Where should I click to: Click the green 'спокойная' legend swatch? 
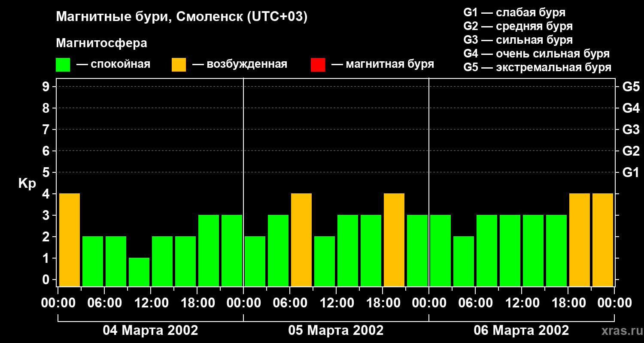coord(63,65)
